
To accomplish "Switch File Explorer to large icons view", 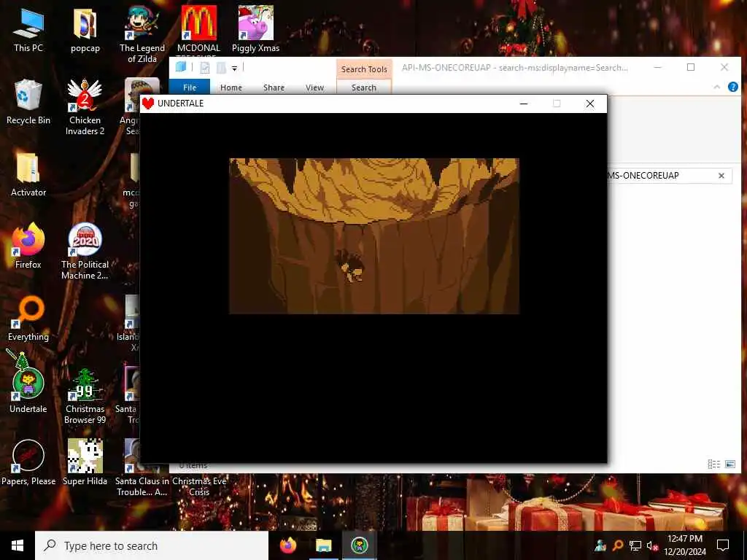I will 729,464.
